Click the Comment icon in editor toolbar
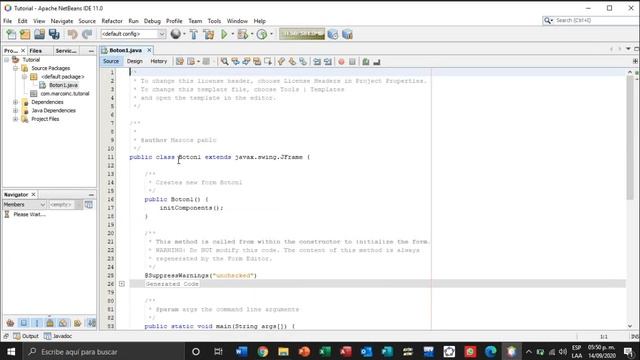Viewport: 640px width, 360px height. (x=366, y=62)
